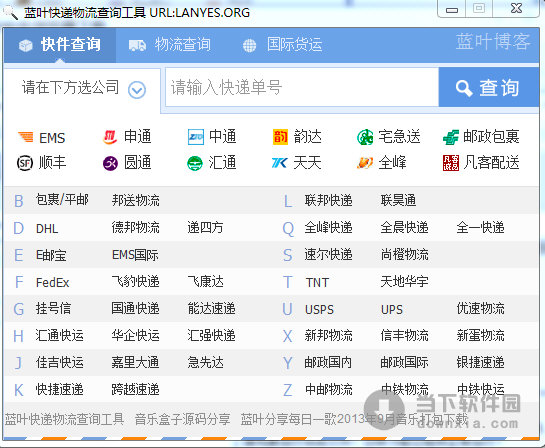
Task: Switch to the 物流查询 tab
Action: point(170,45)
